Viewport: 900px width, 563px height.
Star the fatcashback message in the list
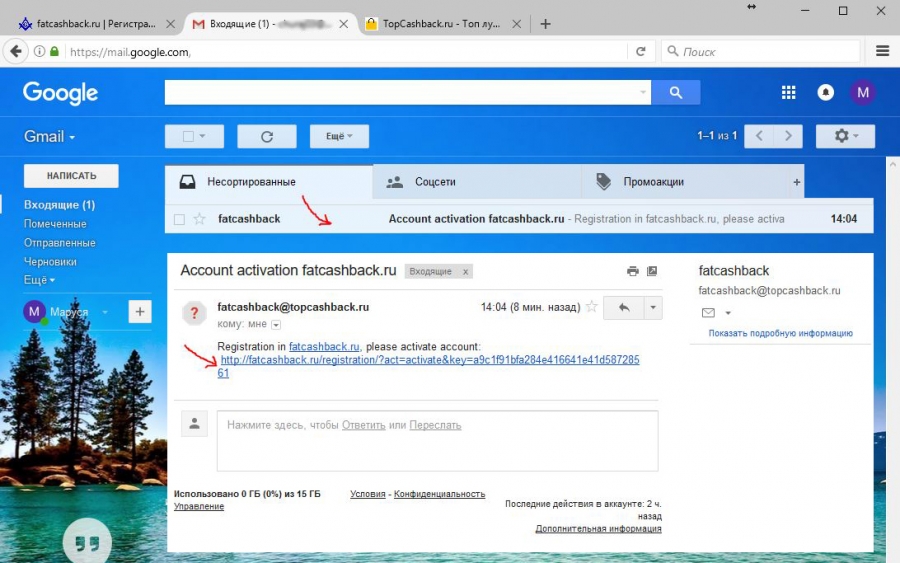click(x=199, y=219)
